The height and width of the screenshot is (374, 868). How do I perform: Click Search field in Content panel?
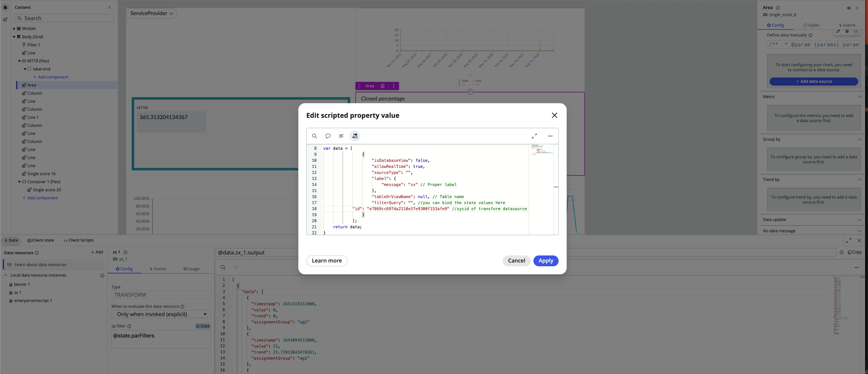pyautogui.click(x=64, y=18)
